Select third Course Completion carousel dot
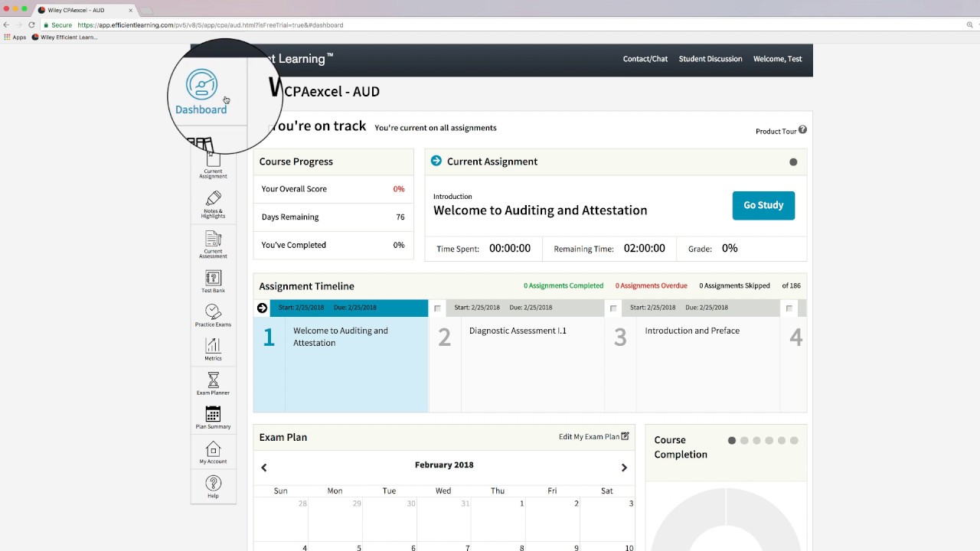 pyautogui.click(x=756, y=440)
